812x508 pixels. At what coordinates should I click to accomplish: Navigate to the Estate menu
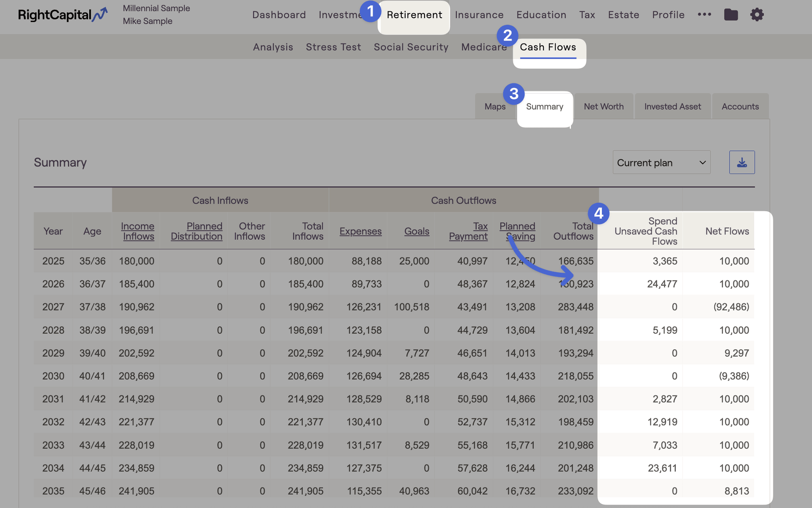pos(623,15)
